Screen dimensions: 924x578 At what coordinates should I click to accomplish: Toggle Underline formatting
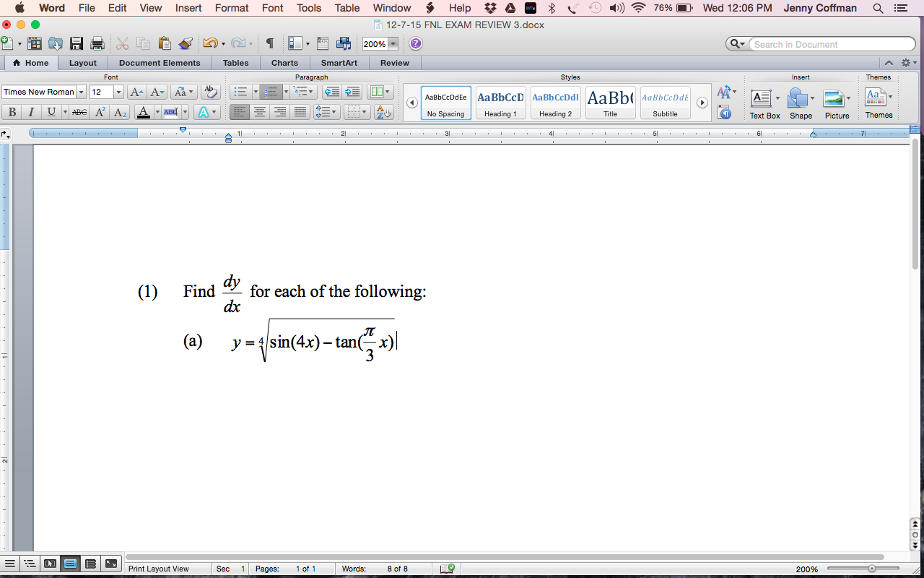[x=51, y=112]
